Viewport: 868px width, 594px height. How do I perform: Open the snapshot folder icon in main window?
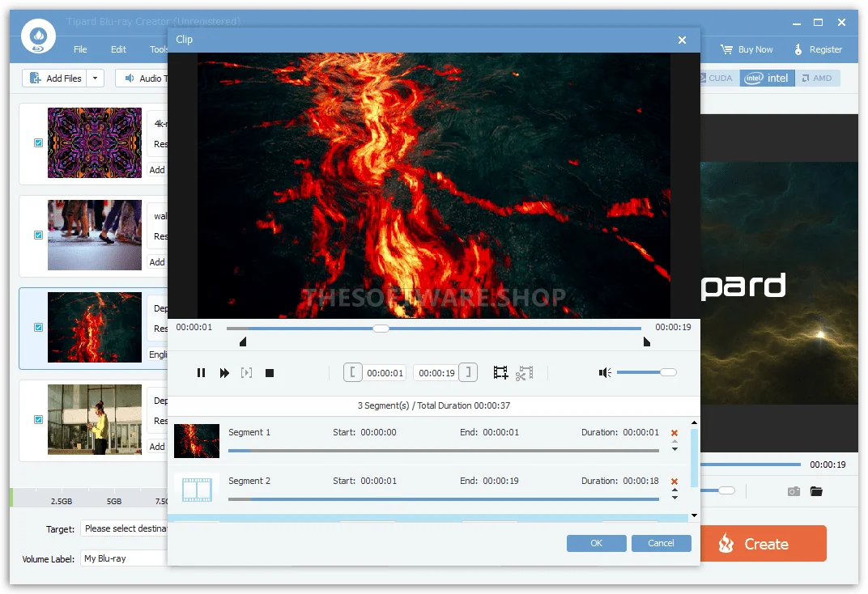click(816, 491)
